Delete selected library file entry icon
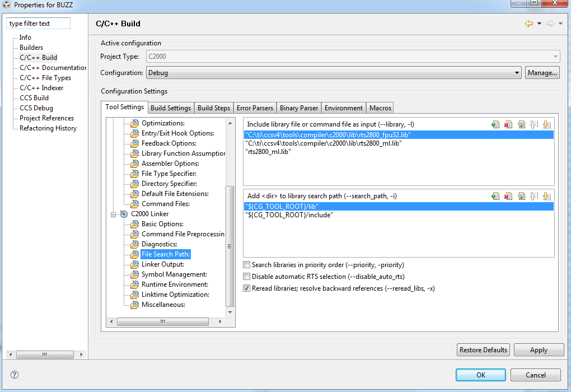 (508, 124)
